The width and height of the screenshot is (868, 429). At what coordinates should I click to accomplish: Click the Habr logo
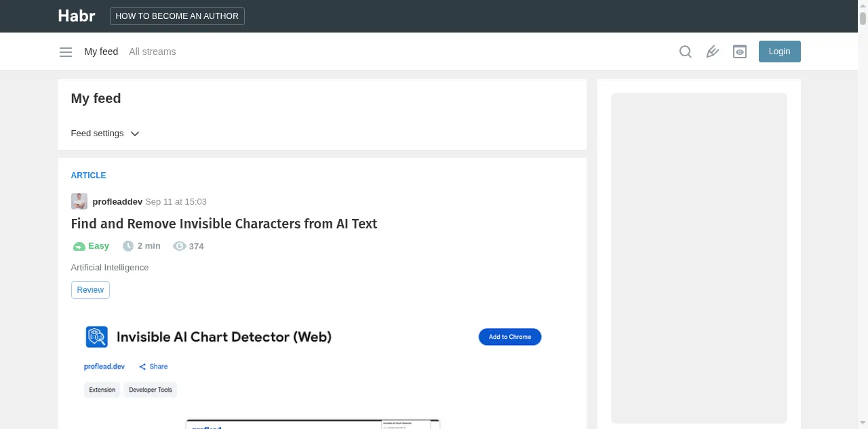[x=77, y=16]
